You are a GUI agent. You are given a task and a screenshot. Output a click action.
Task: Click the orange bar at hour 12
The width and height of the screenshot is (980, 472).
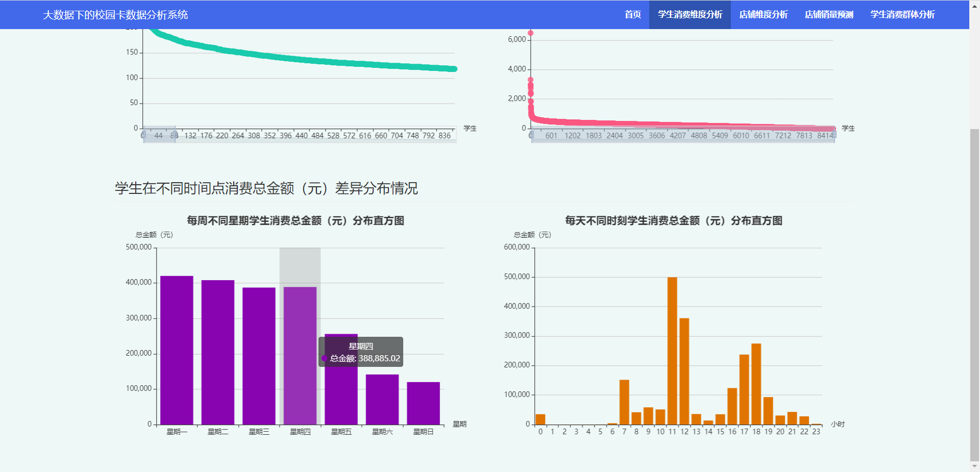(684, 371)
